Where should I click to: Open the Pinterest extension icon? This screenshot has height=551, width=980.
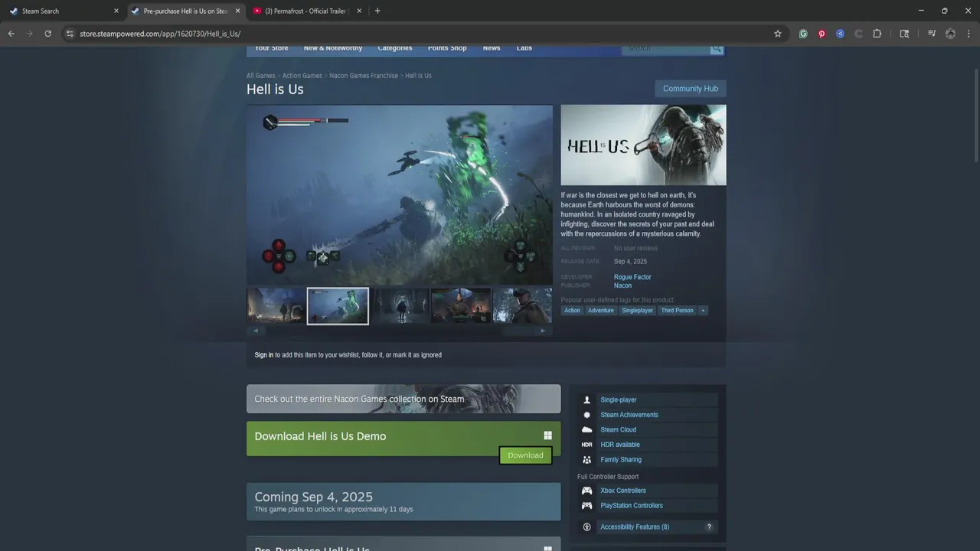click(x=822, y=34)
